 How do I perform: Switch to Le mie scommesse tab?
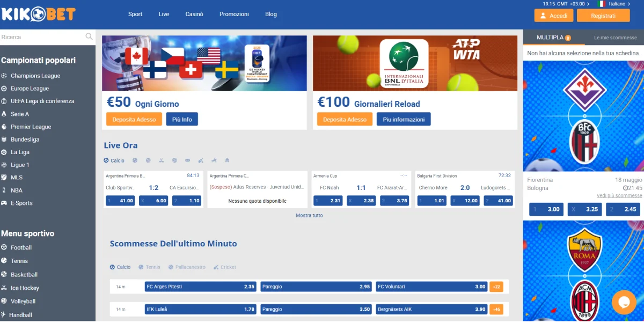click(615, 38)
